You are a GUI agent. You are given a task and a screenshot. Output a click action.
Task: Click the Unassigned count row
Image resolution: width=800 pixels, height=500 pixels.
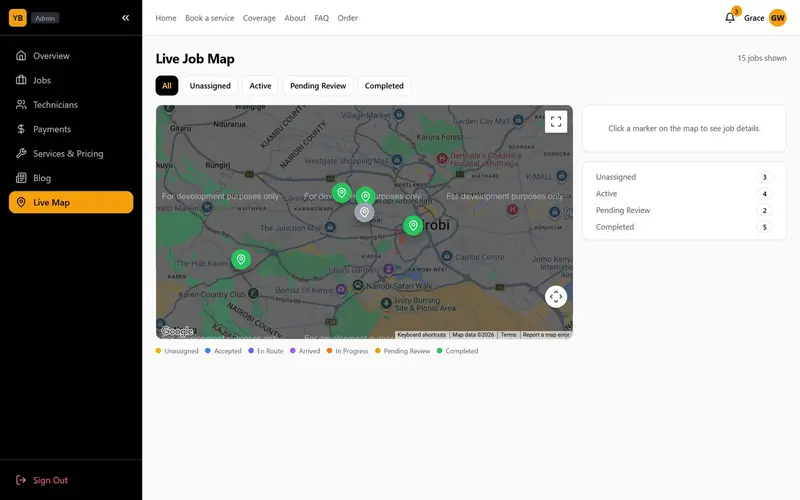[x=684, y=177]
